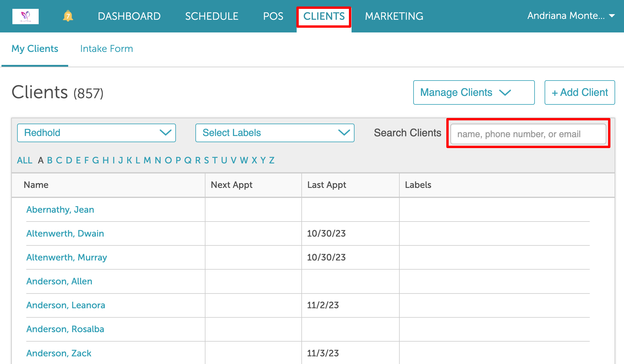Filter clients by letter Z

(272, 160)
